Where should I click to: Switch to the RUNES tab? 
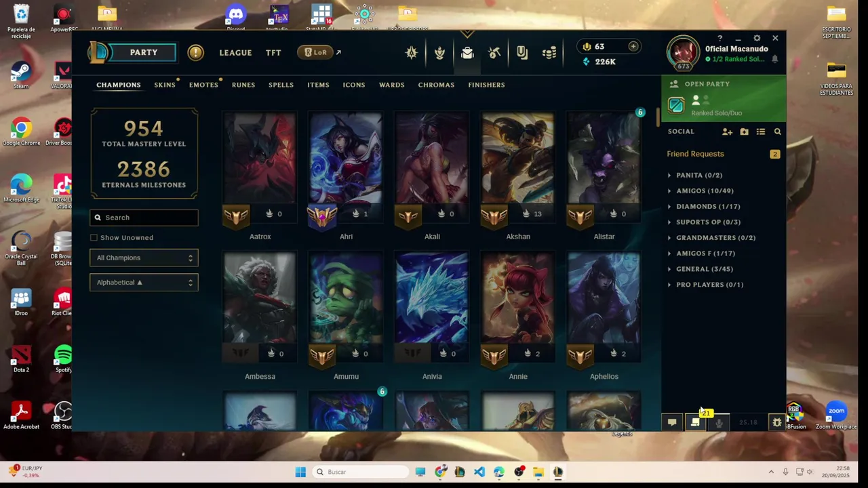[243, 85]
